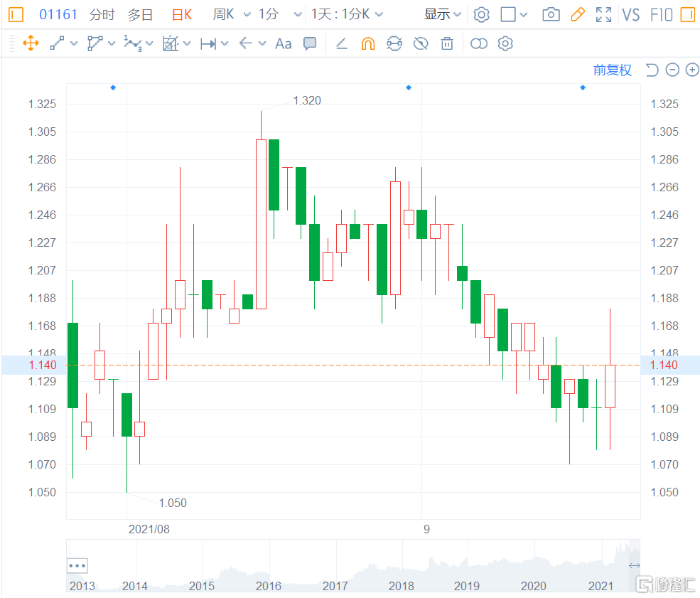
Task: Grab the timeline range slider handle
Action: coord(634,566)
